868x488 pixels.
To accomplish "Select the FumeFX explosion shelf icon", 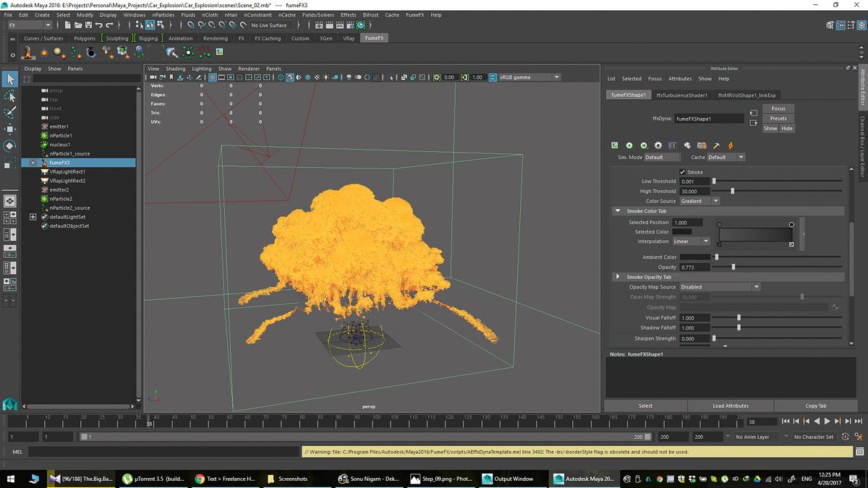I will pos(27,52).
